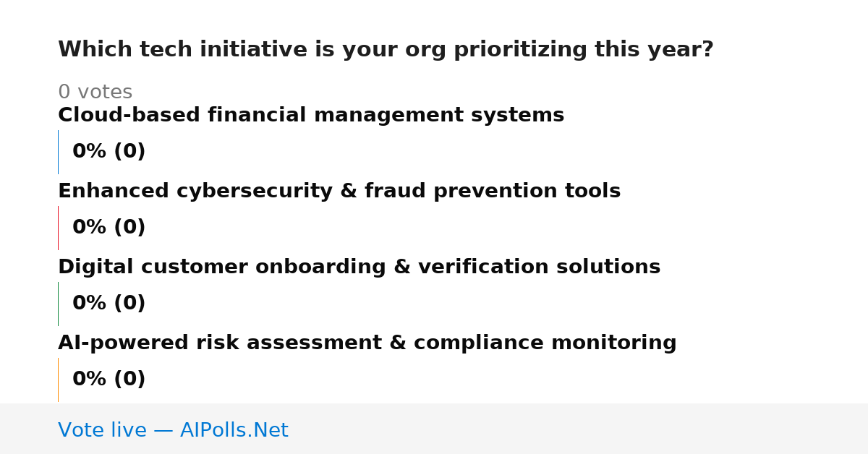Screen dimensions: 868x454
Task: Click the gray footer banner
Action: (434, 429)
